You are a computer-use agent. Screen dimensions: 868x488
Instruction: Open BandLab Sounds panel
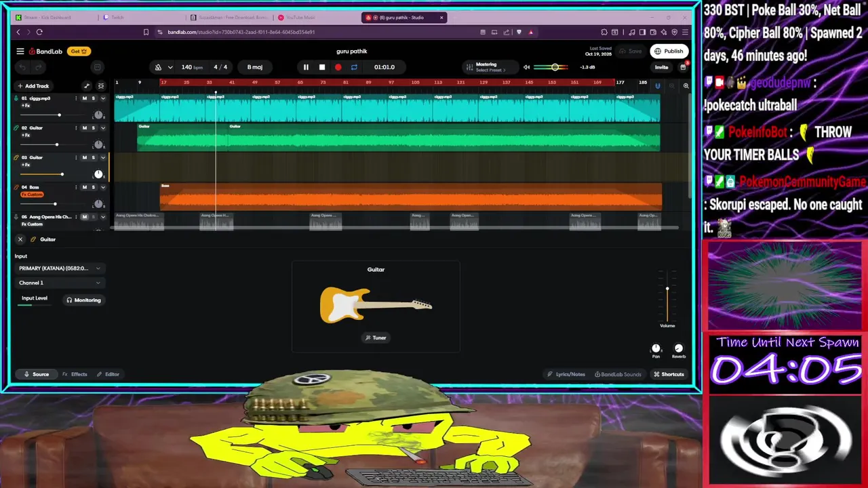(618, 374)
